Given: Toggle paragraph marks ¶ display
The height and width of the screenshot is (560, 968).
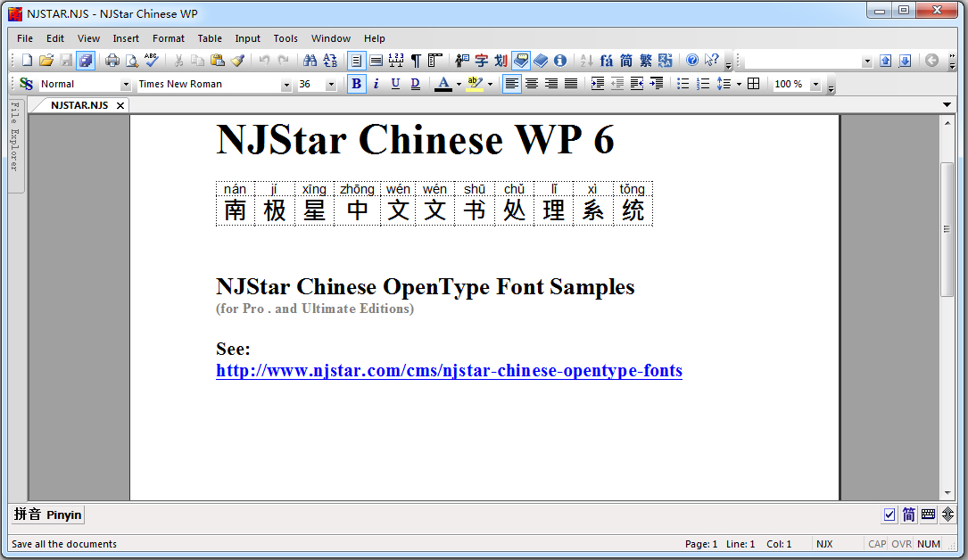Looking at the screenshot, I should (416, 61).
